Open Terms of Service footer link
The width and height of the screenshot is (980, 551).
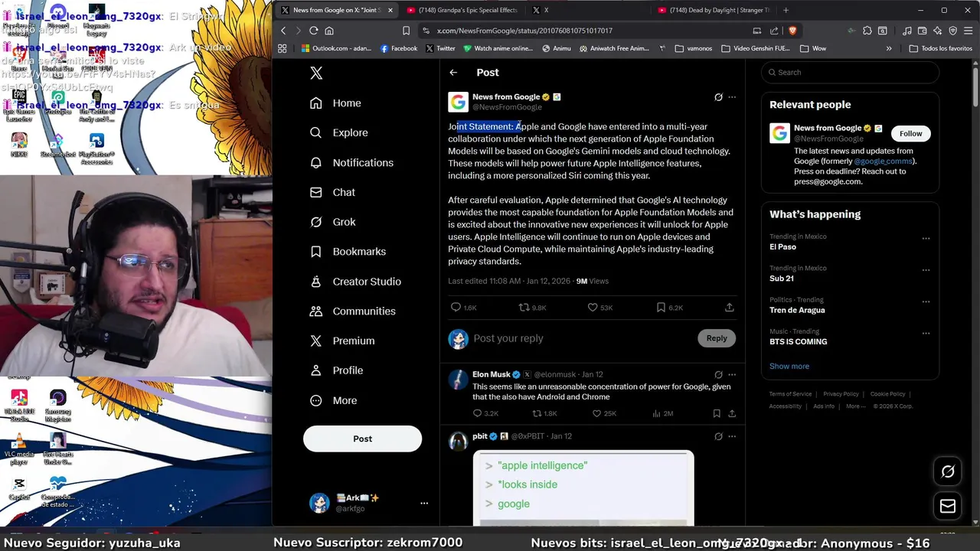(790, 394)
